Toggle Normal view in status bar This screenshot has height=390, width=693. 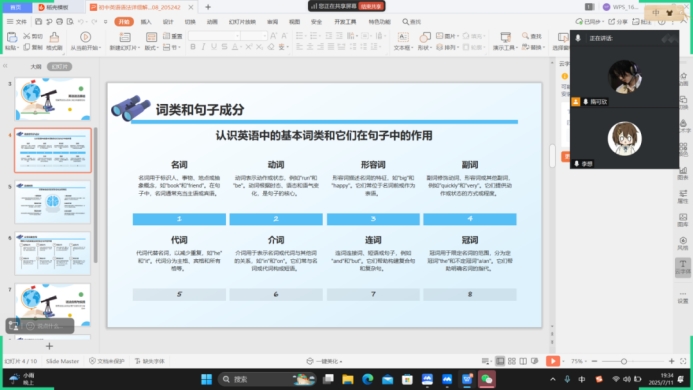tap(500, 361)
